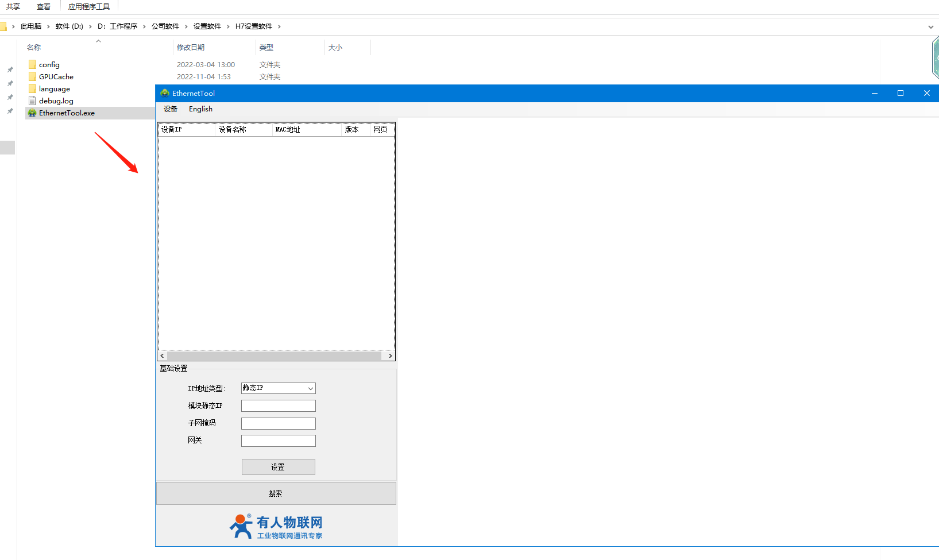
Task: Click the 模块静态IP input field
Action: pyautogui.click(x=278, y=406)
